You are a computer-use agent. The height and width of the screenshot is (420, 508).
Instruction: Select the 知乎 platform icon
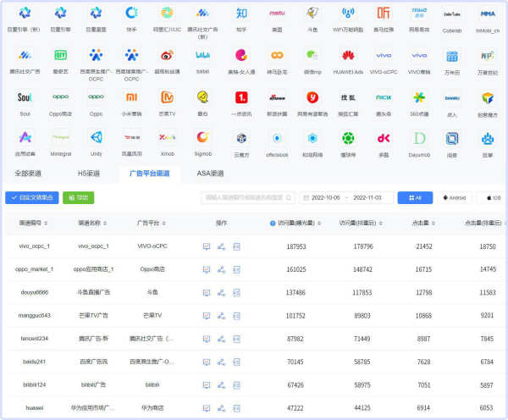click(241, 14)
